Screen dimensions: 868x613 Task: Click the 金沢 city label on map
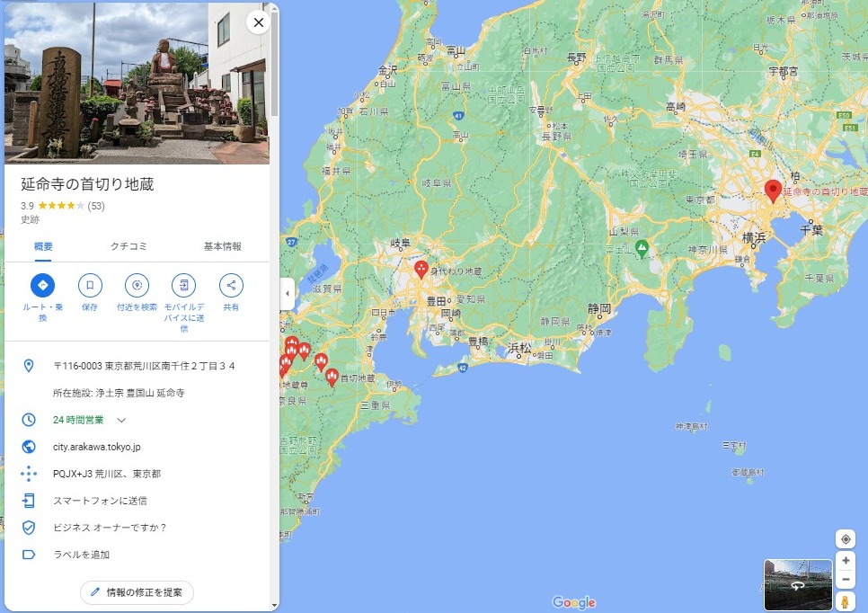tap(387, 70)
